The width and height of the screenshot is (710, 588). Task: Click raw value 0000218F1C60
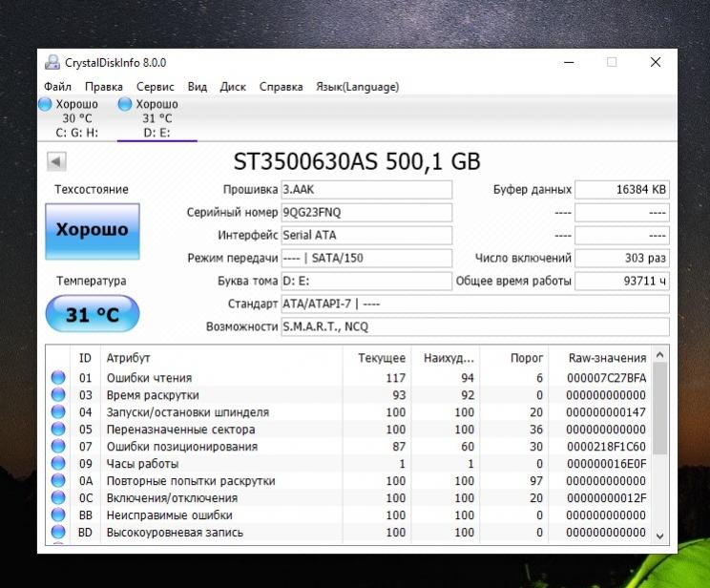pos(606,447)
